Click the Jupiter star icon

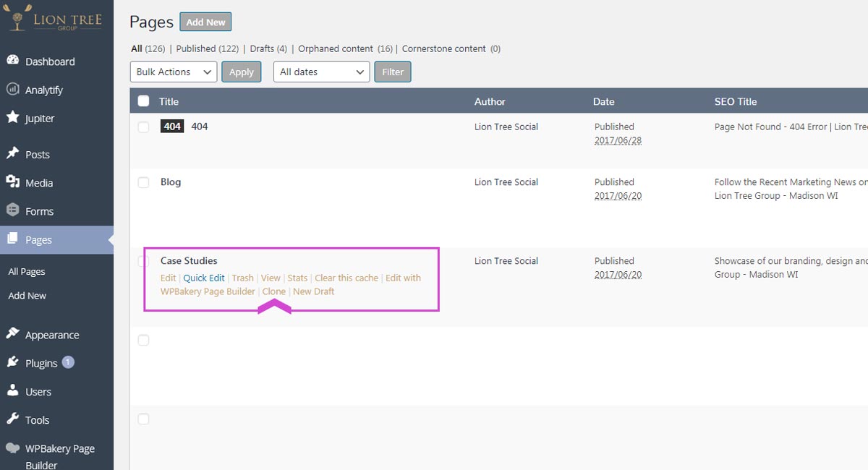tap(12, 117)
